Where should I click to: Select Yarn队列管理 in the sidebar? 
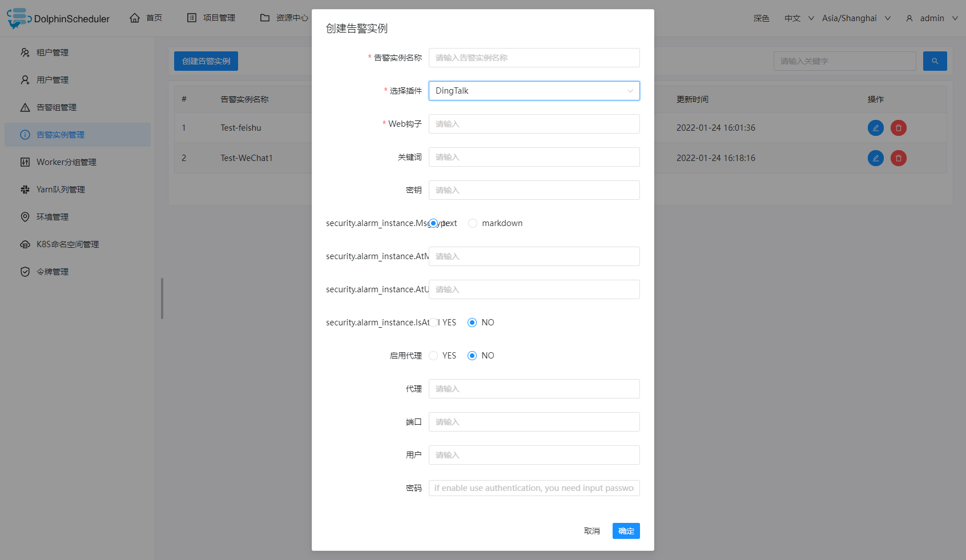[61, 189]
